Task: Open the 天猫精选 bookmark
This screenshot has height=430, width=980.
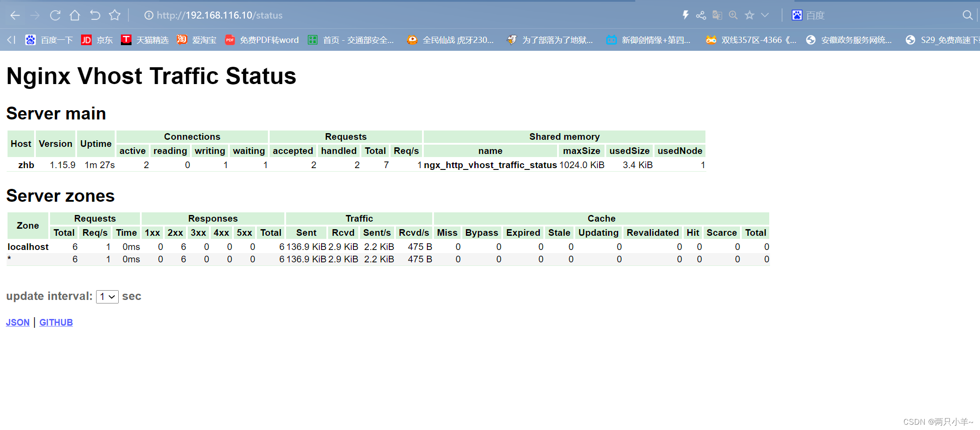Action: click(145, 40)
